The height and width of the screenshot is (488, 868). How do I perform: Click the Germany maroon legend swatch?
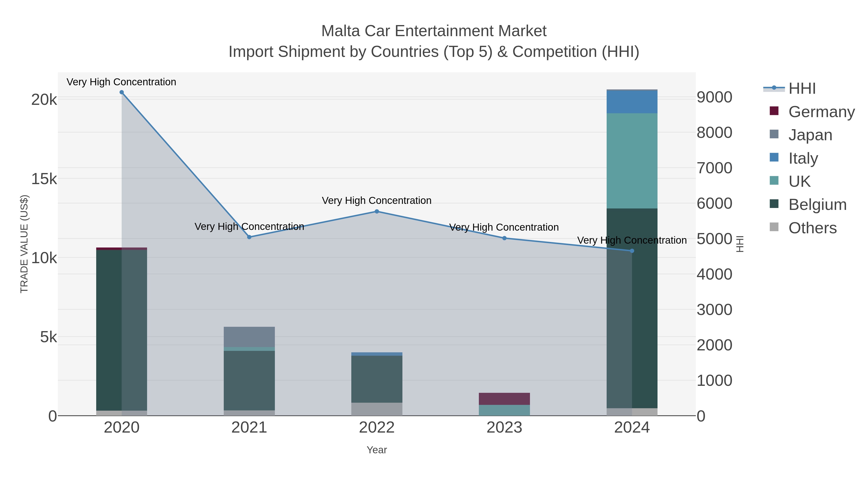[x=774, y=111]
